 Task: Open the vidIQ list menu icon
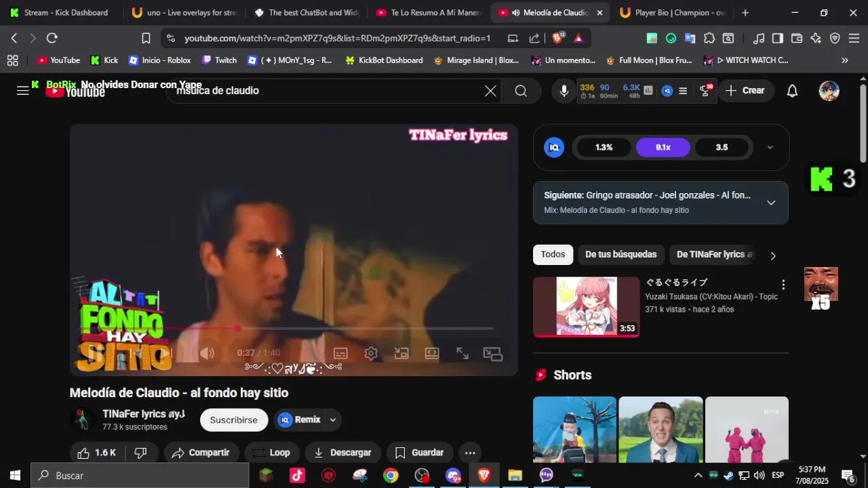point(683,91)
